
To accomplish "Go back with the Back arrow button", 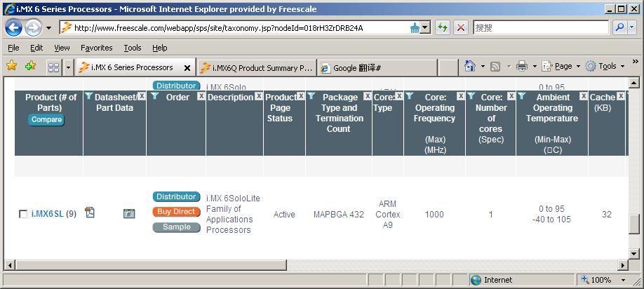I will coord(14,28).
